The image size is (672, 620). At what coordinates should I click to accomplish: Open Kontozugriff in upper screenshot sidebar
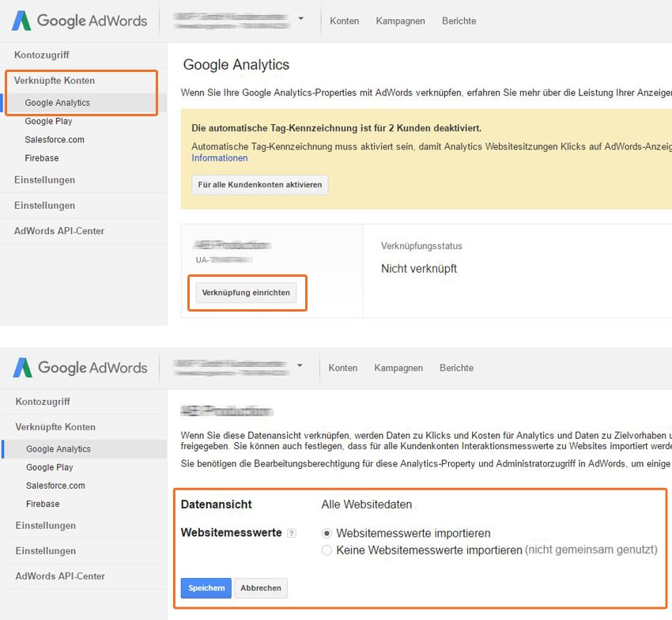(x=42, y=55)
